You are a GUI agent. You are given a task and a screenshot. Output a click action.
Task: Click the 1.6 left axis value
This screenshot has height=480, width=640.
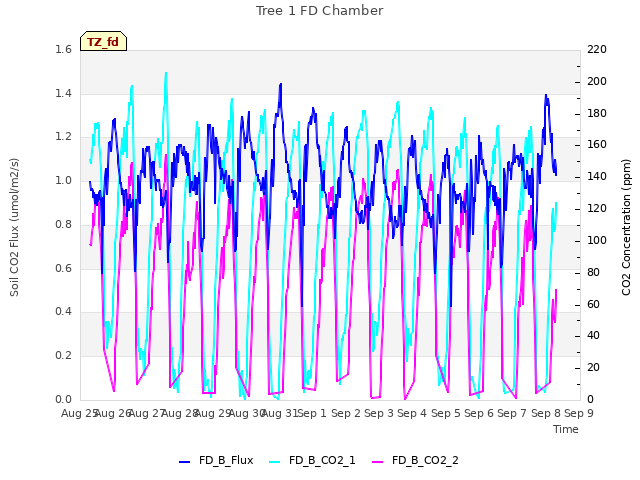pos(63,50)
